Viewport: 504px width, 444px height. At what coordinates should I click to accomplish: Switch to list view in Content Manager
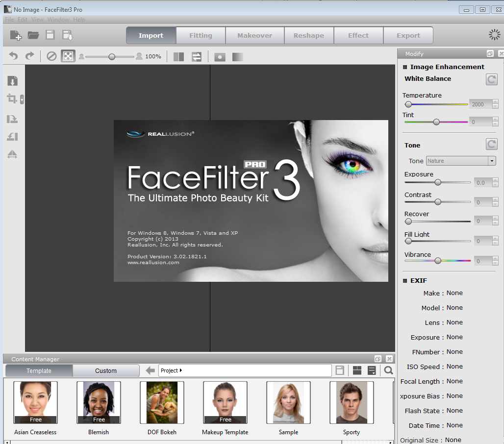tap(372, 370)
